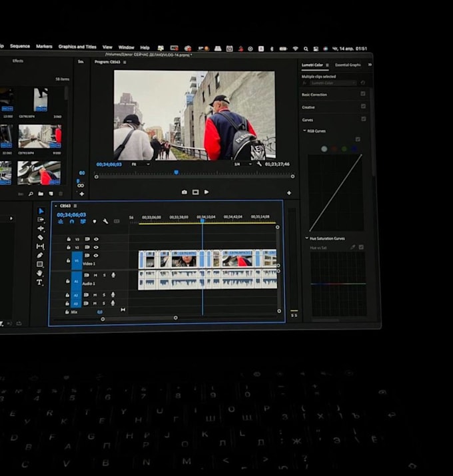This screenshot has height=476, width=453.
Task: Switch to the Effects panel tab
Action: [x=18, y=61]
